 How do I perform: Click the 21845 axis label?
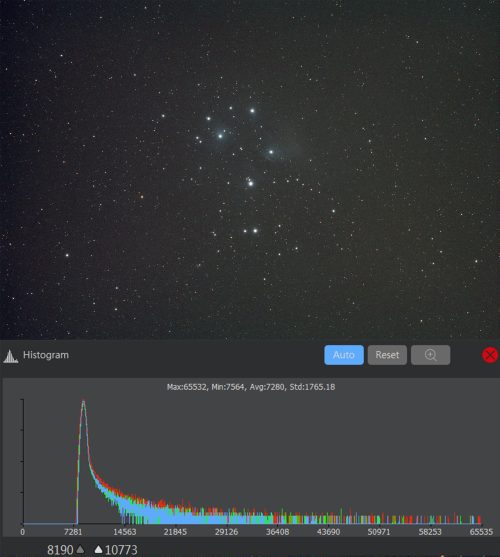point(175,532)
